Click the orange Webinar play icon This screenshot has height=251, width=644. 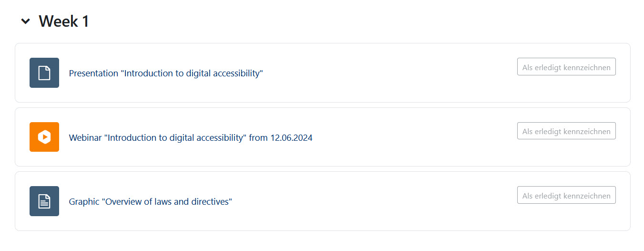pos(44,137)
